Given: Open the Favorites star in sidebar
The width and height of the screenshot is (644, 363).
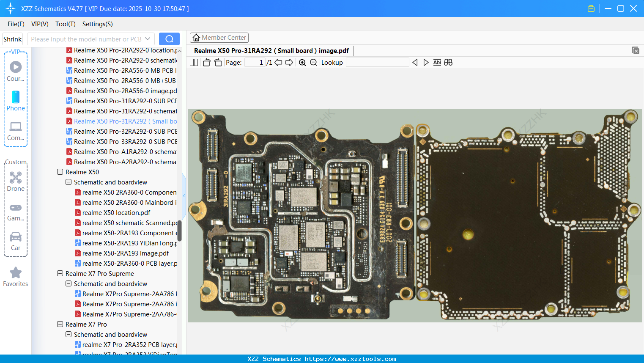Looking at the screenshot, I should 16,277.
